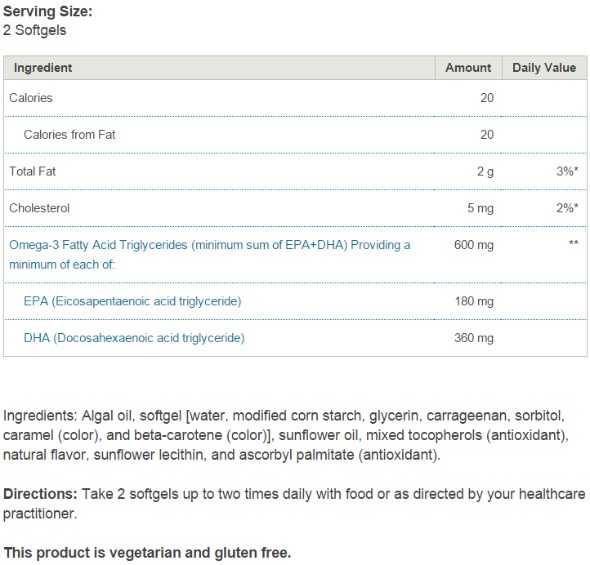Screen dimensions: 590x565
Task: Click the 600 mg amount value
Action: coord(474,245)
